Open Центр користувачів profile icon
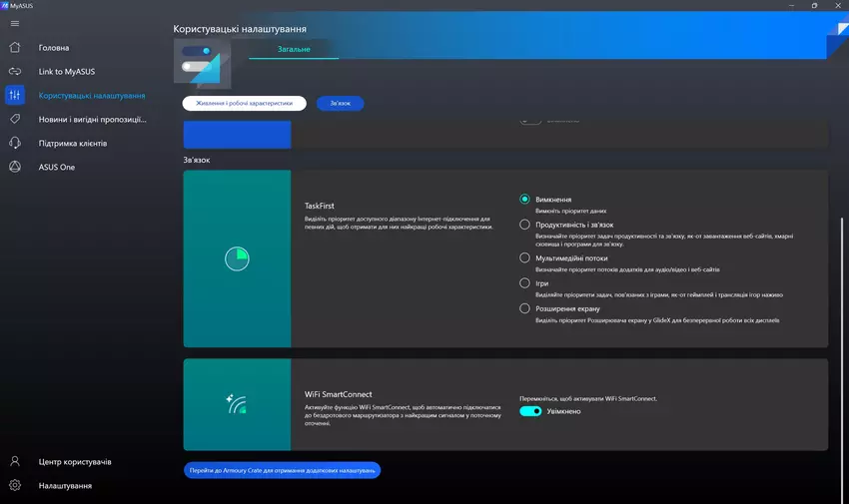Image resolution: width=849 pixels, height=504 pixels. pos(15,462)
